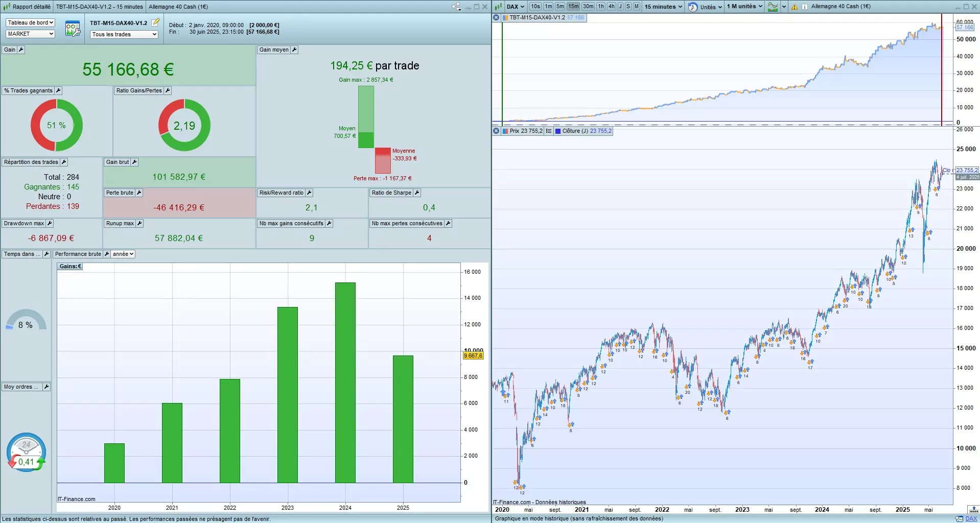The height and width of the screenshot is (523, 980).
Task: Edit the TBT-M15-DAX40-V1.2 name with pencil icon
Action: 156,22
